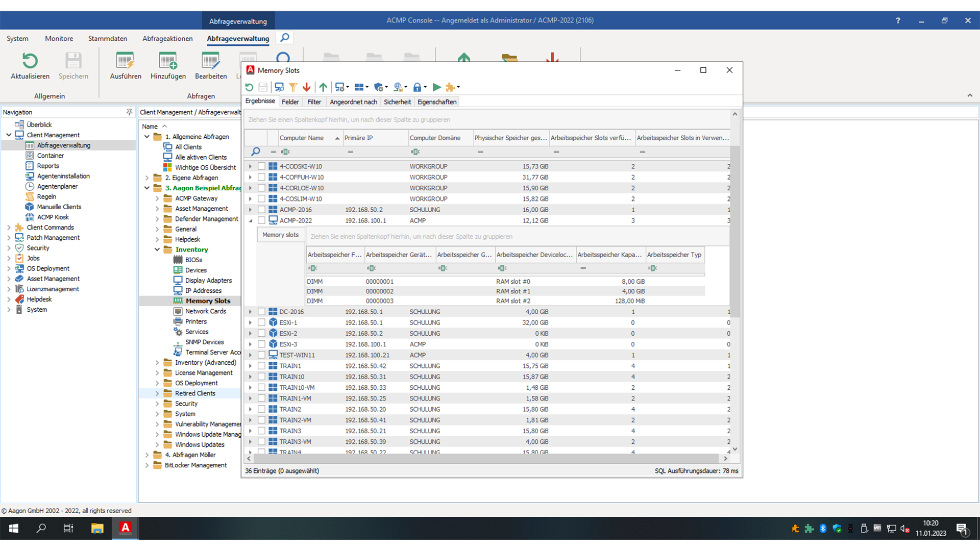The width and height of the screenshot is (980, 551).
Task: Click the filter row search magnifier icon
Action: tap(256, 152)
